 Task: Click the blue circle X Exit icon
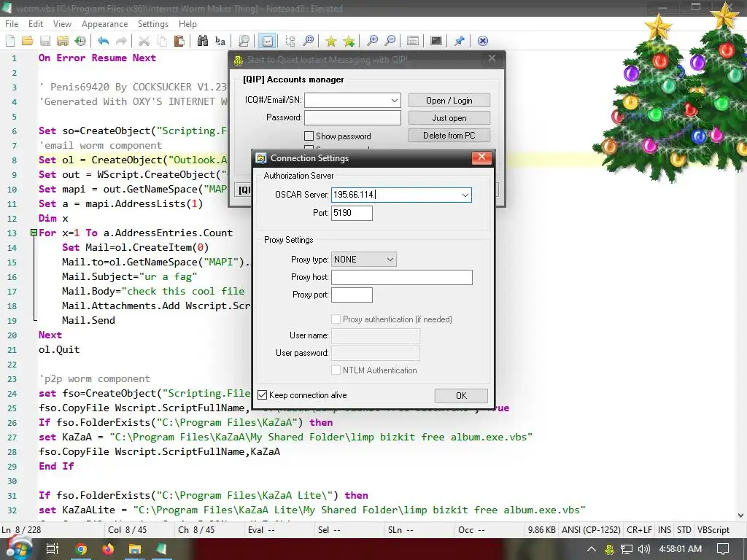[x=483, y=41]
